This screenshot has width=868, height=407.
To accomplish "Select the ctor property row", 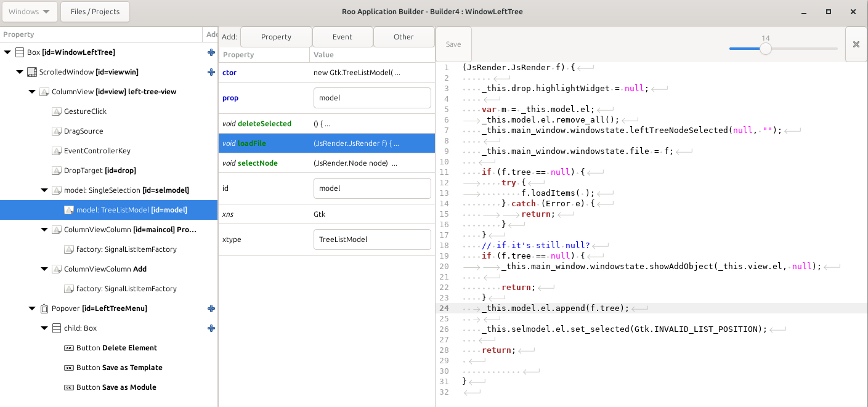I will [327, 73].
